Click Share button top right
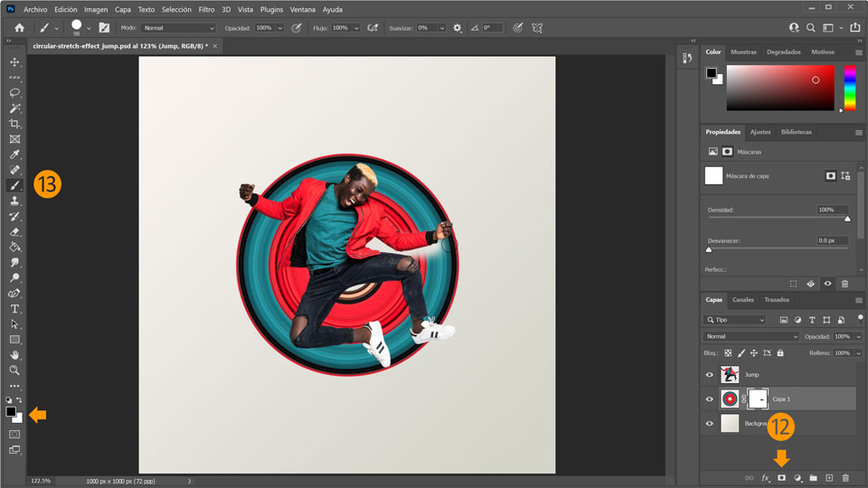The height and width of the screenshot is (488, 868). point(855,28)
